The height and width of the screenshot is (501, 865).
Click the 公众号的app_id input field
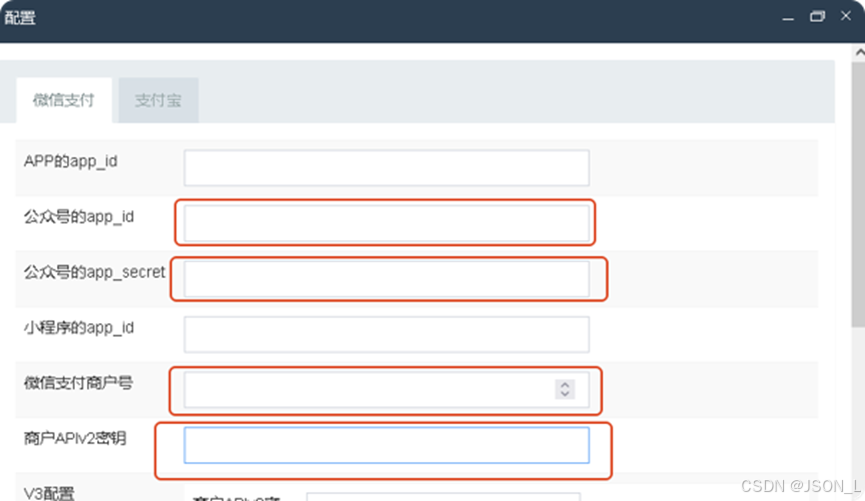click(386, 223)
